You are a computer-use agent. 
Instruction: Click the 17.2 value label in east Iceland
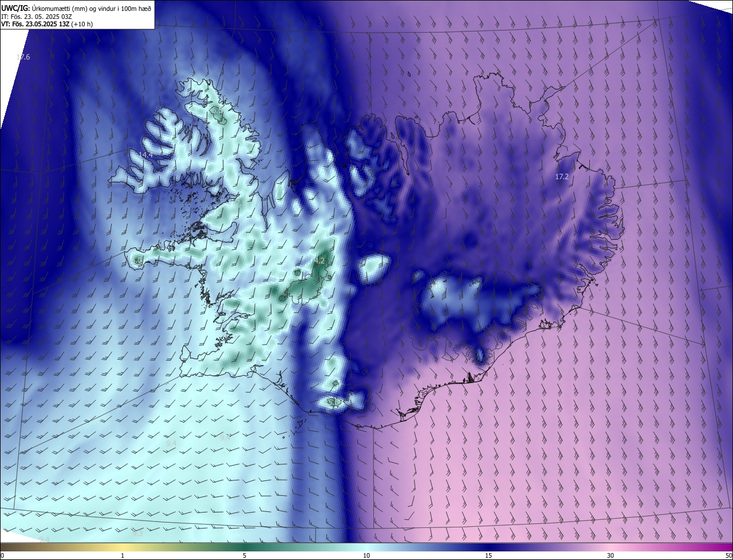pyautogui.click(x=562, y=177)
